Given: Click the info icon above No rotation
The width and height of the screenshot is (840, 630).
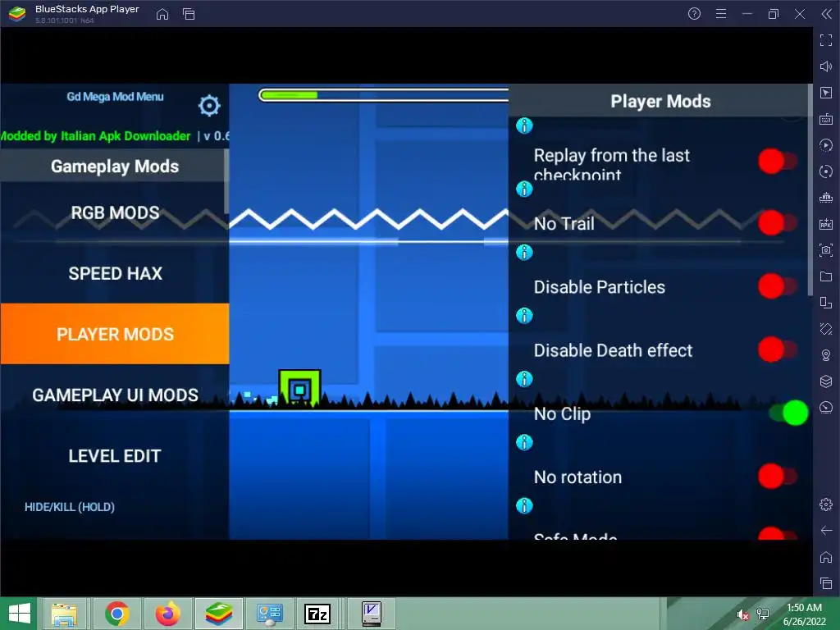Looking at the screenshot, I should coord(524,442).
